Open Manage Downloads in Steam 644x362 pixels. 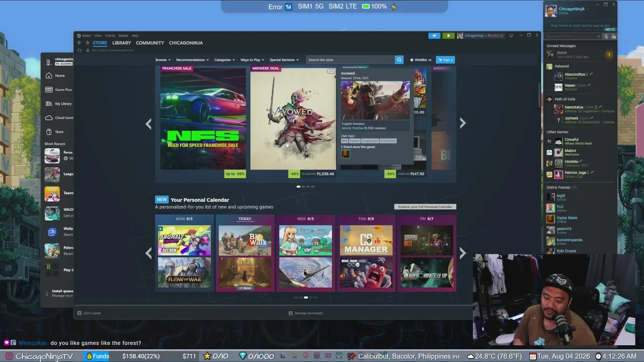(306, 313)
